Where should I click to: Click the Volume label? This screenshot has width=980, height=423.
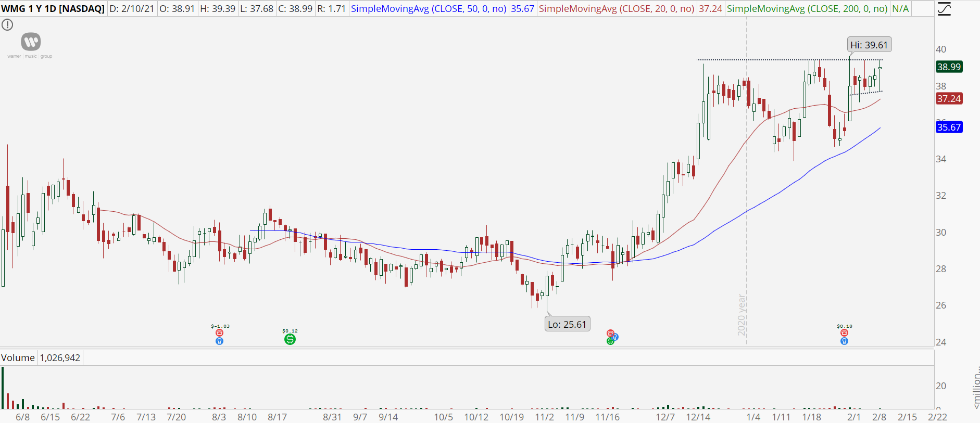tap(18, 358)
